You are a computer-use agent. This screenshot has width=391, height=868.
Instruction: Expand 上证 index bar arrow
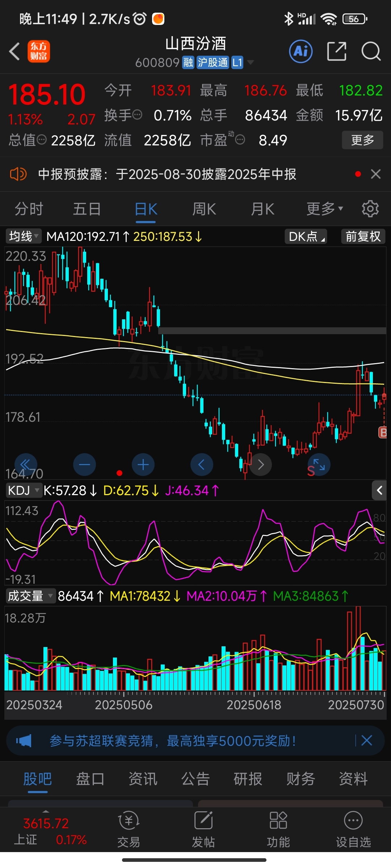coord(46,811)
